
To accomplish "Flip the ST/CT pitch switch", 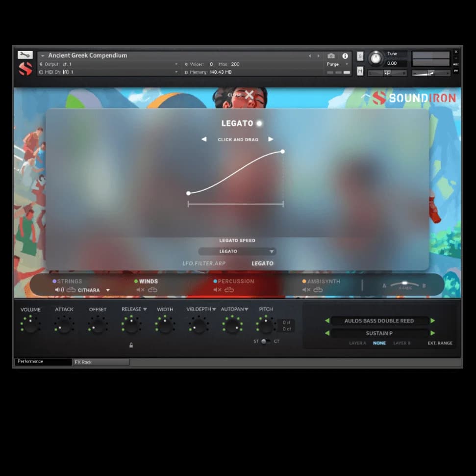I will (265, 342).
